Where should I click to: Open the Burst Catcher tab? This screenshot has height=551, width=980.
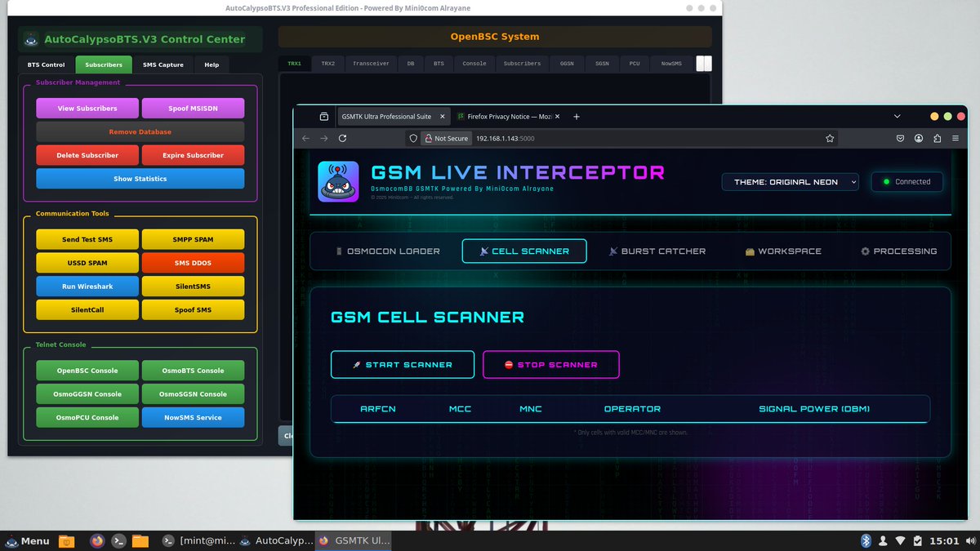pyautogui.click(x=657, y=251)
